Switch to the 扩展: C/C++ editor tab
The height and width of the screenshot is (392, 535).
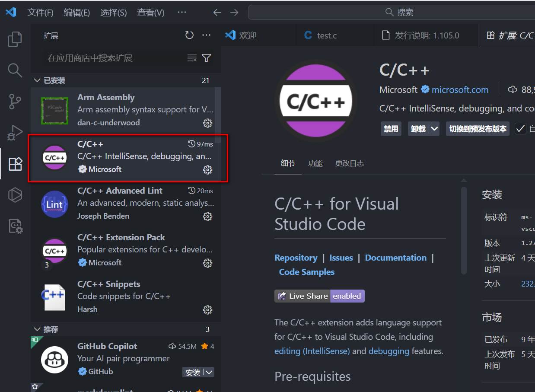click(506, 35)
